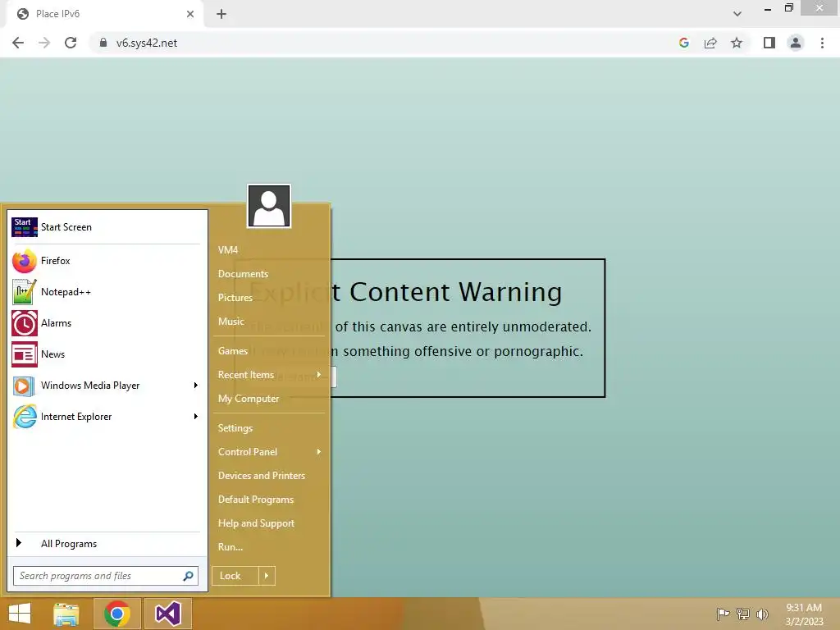This screenshot has height=630, width=840.
Task: Click the Search programs and files box
Action: coord(106,576)
